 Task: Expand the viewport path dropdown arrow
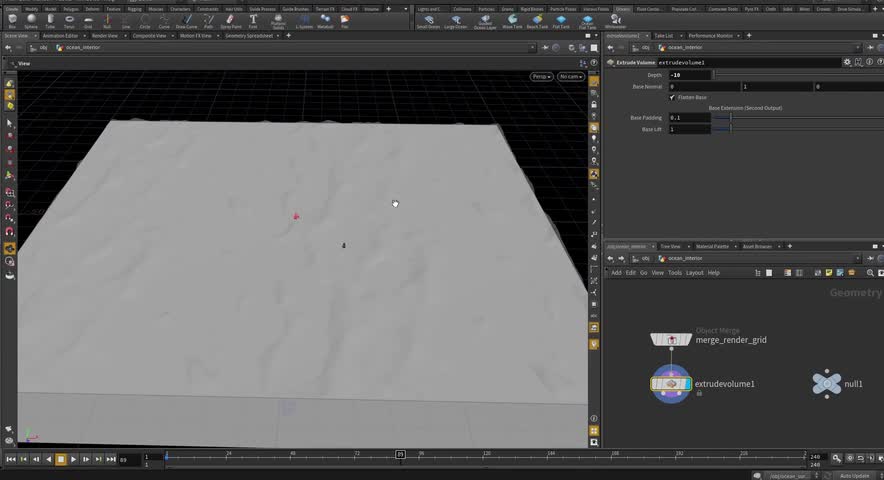(532, 48)
